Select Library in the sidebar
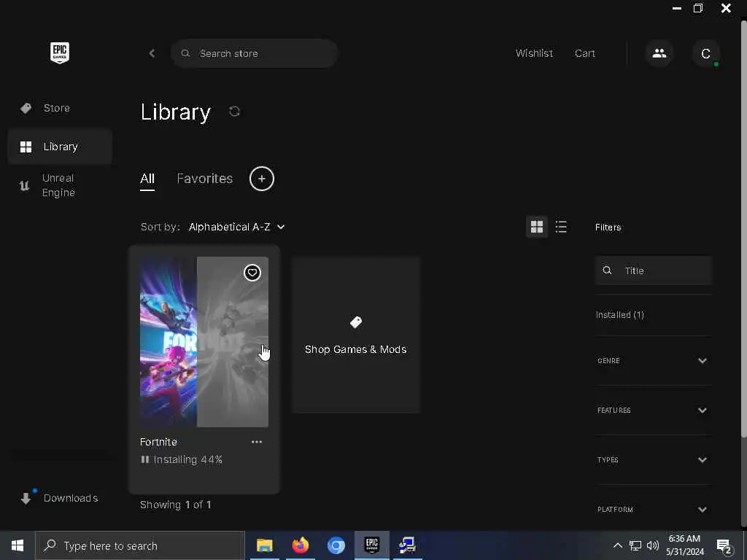The width and height of the screenshot is (747, 560). 60,147
